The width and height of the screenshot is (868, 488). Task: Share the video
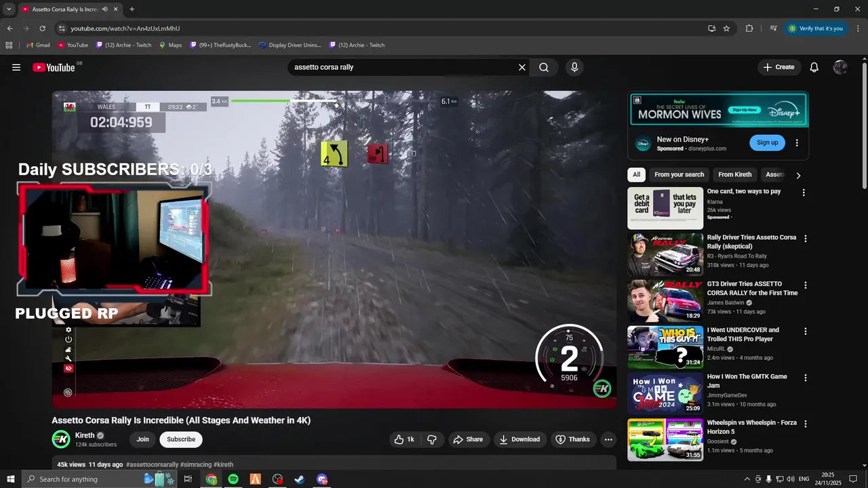click(468, 439)
